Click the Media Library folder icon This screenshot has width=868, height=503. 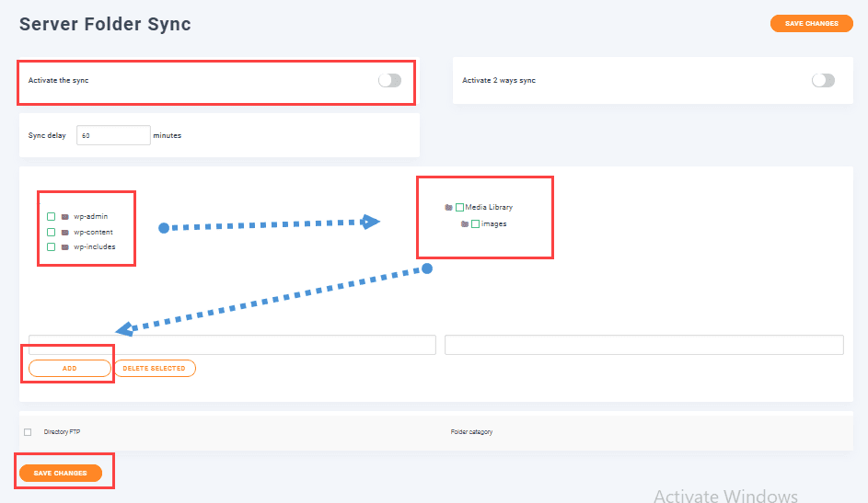(448, 208)
